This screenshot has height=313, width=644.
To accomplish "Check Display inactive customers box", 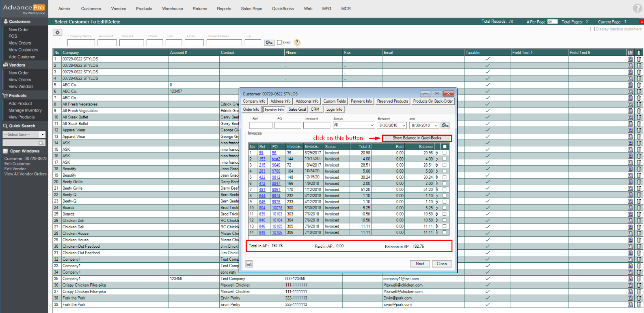I will tap(592, 29).
